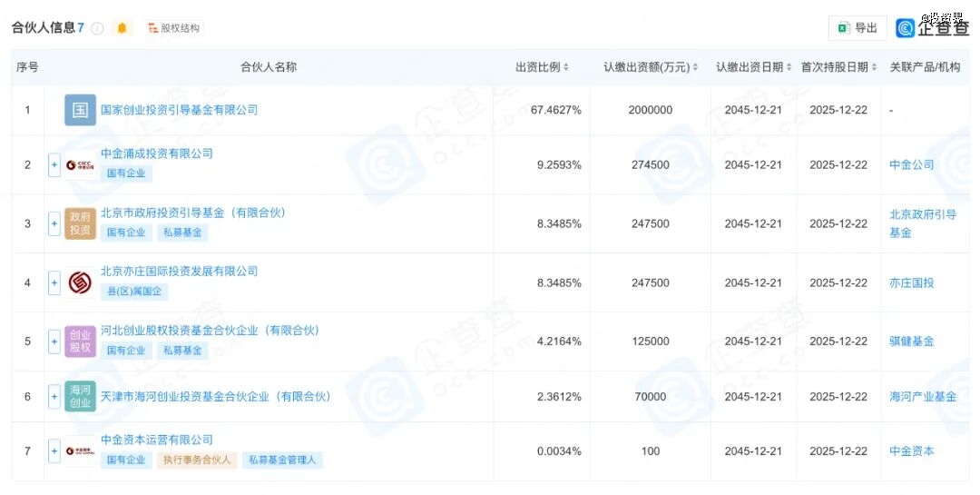Screen dimensions: 980x495
Task: Expand the 河北创业股权投资基金 row
Action: (x=54, y=342)
